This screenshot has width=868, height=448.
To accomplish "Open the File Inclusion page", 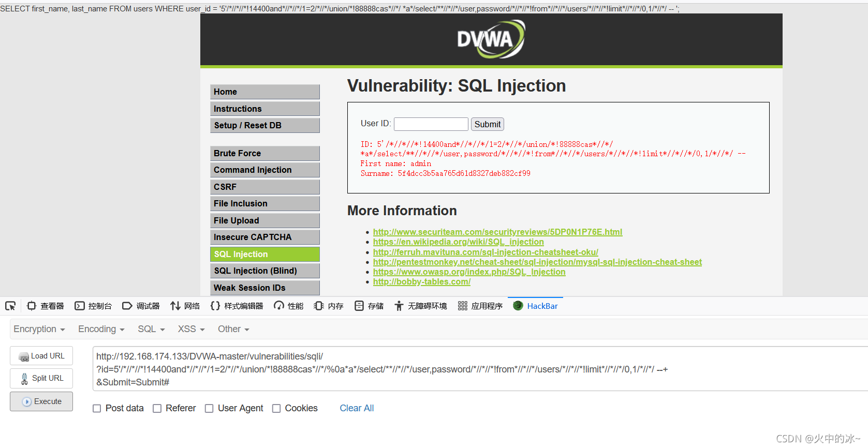I will [x=265, y=203].
